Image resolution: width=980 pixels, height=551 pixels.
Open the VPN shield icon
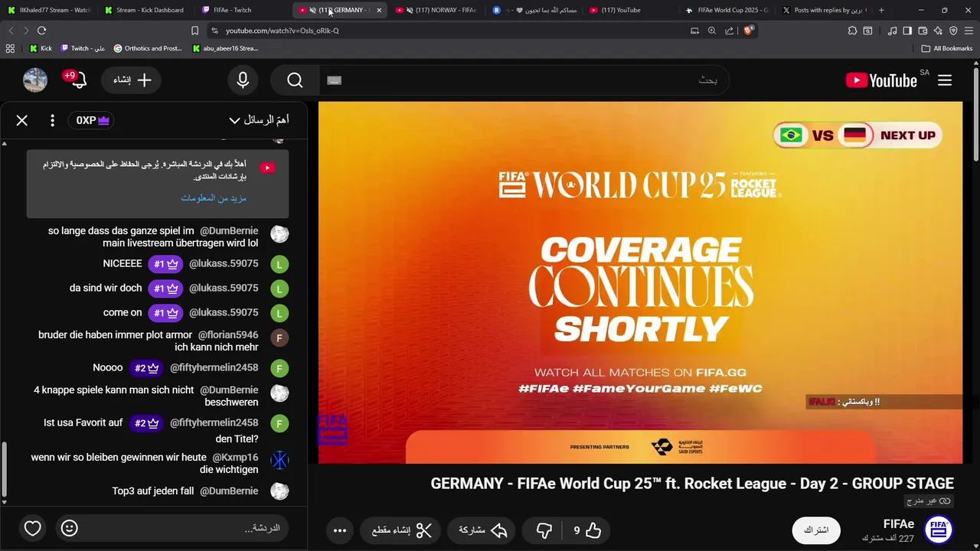coord(953,31)
